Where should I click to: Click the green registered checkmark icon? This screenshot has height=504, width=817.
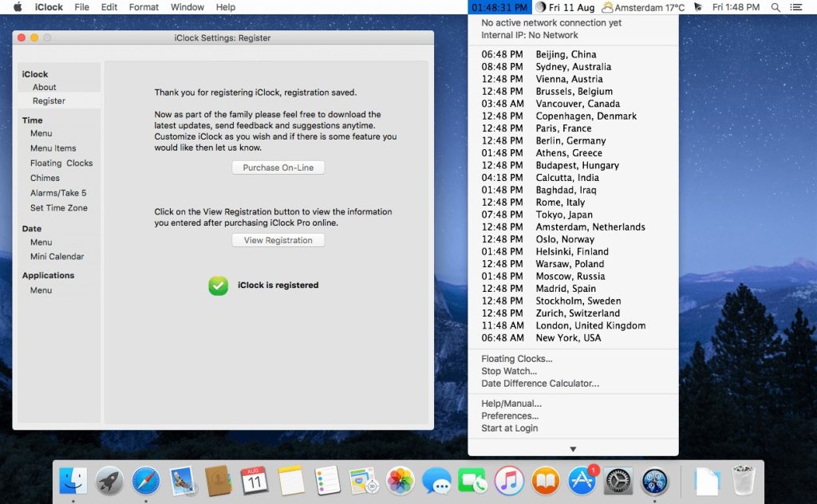tap(218, 285)
